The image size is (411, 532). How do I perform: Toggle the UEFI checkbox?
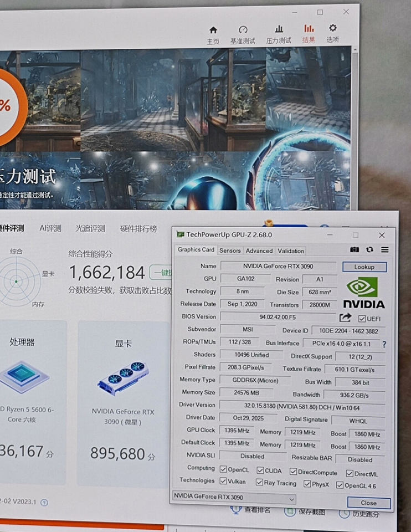[x=362, y=319]
